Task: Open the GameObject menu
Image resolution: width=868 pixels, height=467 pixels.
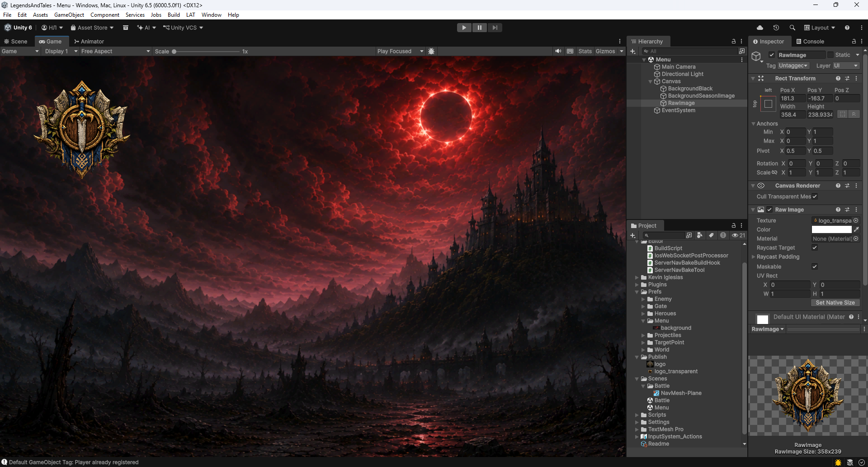Action: 69,14
